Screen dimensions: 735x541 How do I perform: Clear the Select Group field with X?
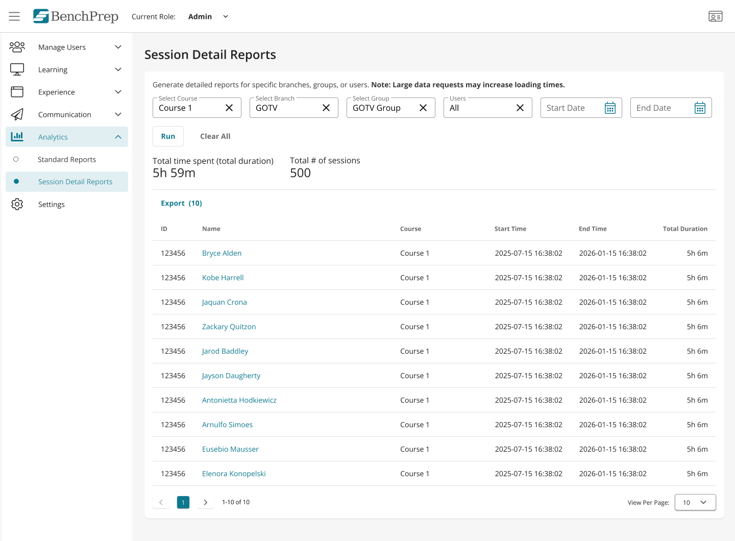click(x=423, y=108)
